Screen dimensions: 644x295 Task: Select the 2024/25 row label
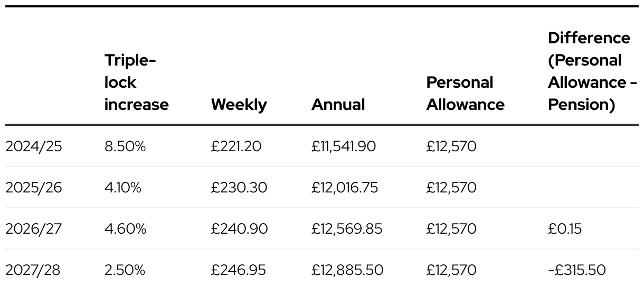(x=34, y=146)
